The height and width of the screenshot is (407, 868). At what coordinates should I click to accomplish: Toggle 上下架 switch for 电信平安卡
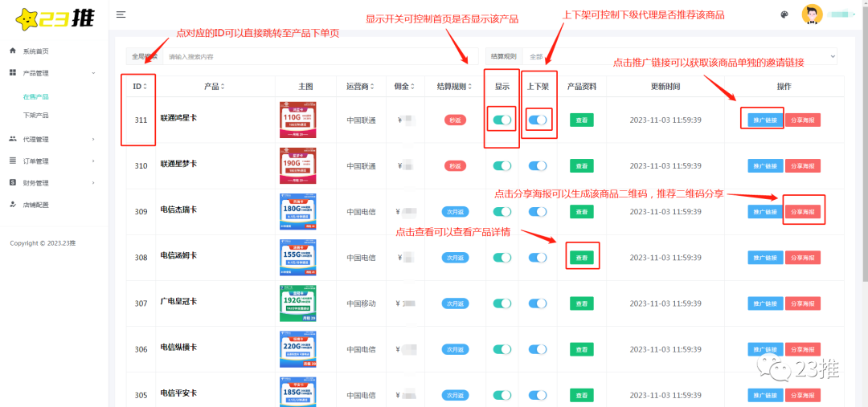pyautogui.click(x=538, y=395)
